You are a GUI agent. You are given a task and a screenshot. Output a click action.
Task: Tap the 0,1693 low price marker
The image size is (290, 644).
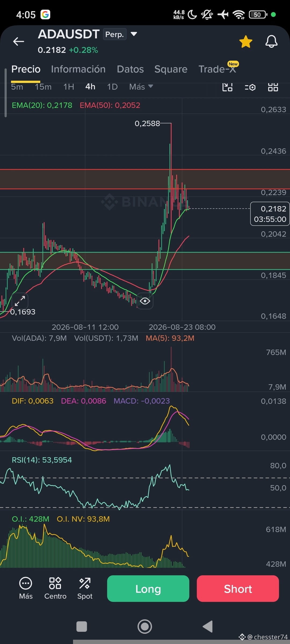23,312
